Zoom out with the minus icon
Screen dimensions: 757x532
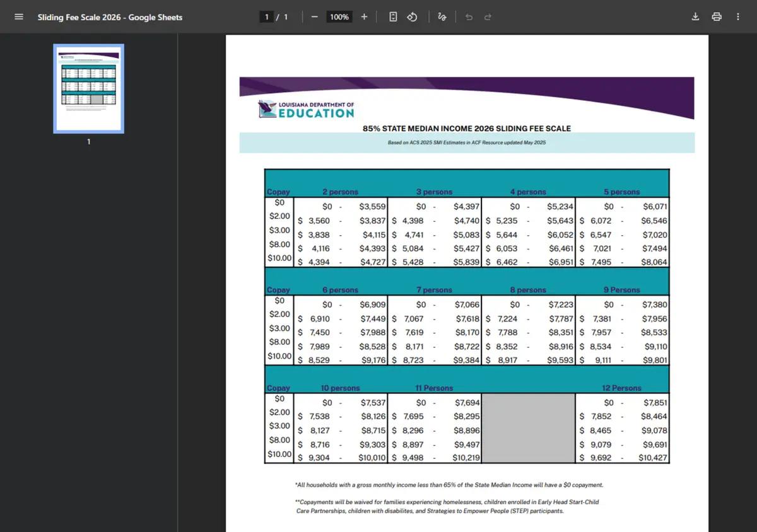(x=314, y=17)
